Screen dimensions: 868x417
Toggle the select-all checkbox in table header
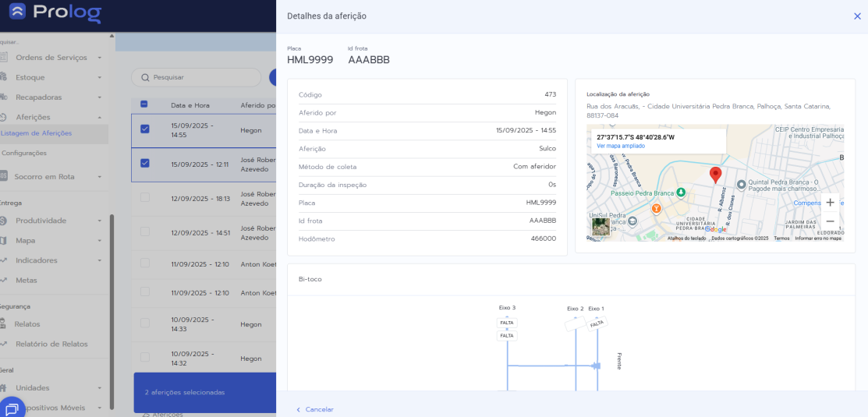pos(144,104)
